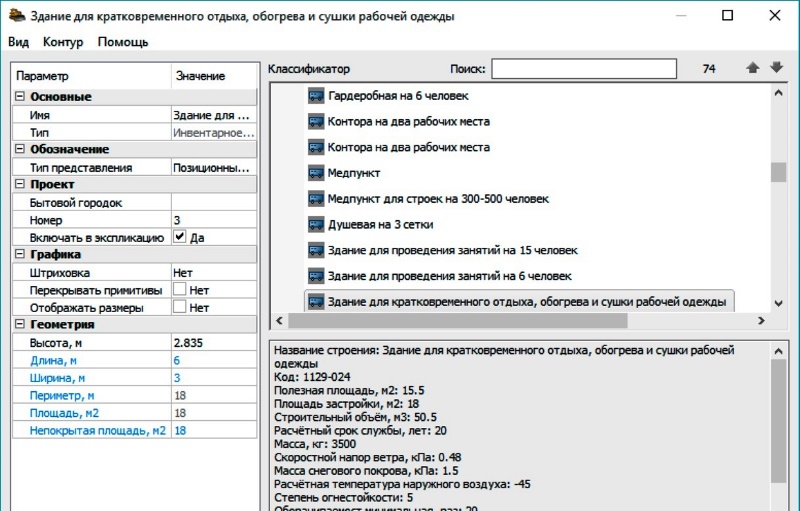The height and width of the screenshot is (511, 800).
Task: Open Тип представления value dropdown
Action: tap(214, 168)
